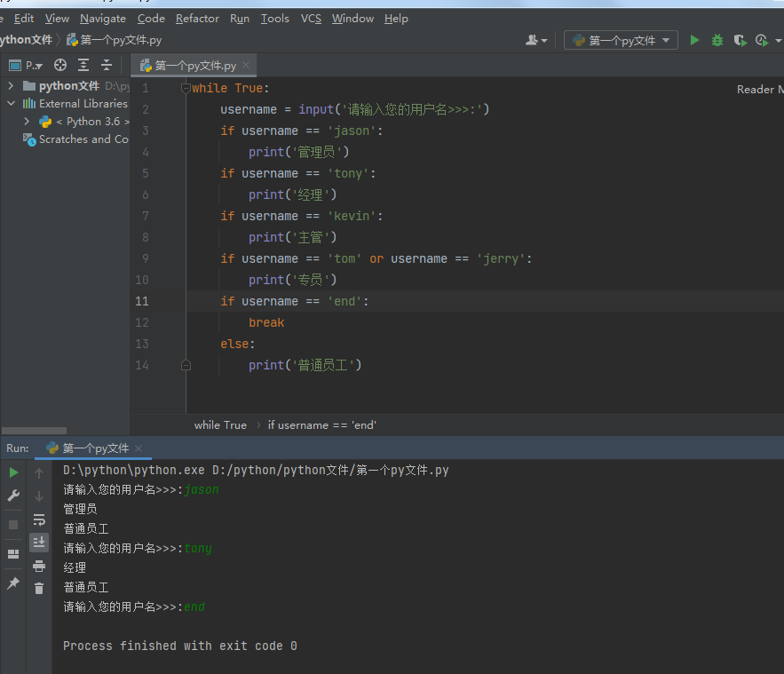Click the 'while True' breadcrumb
Viewport: 784px width, 674px height.
[x=220, y=425]
